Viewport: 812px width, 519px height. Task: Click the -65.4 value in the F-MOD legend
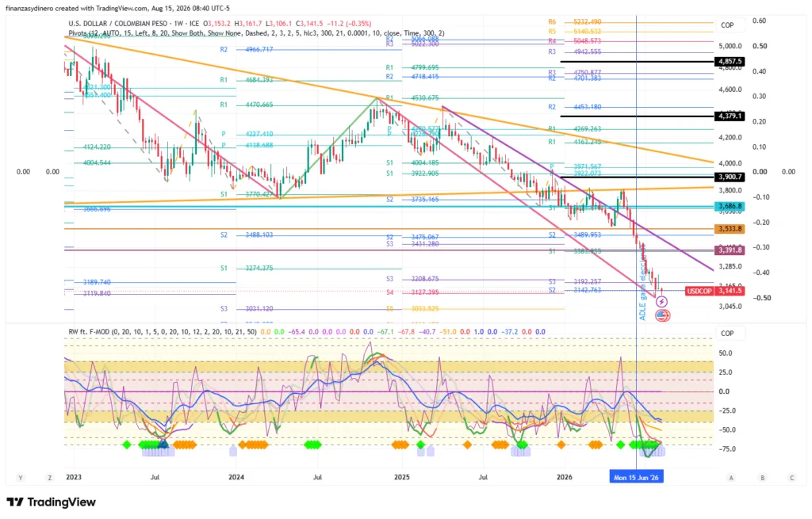coord(297,332)
